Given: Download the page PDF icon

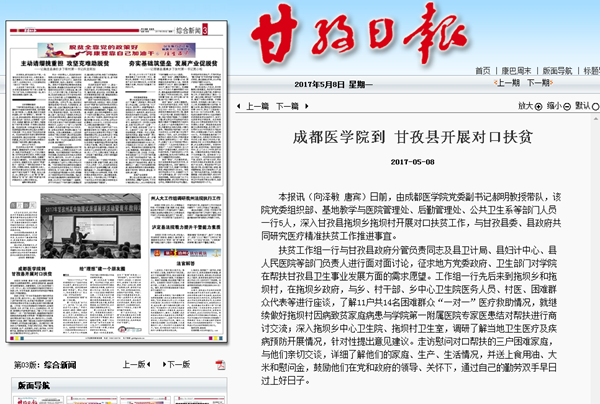Looking at the screenshot, I should click(x=220, y=365).
